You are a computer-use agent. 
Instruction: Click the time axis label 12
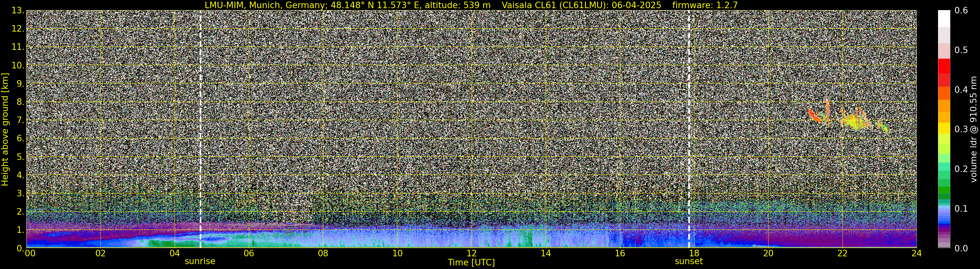tap(471, 253)
